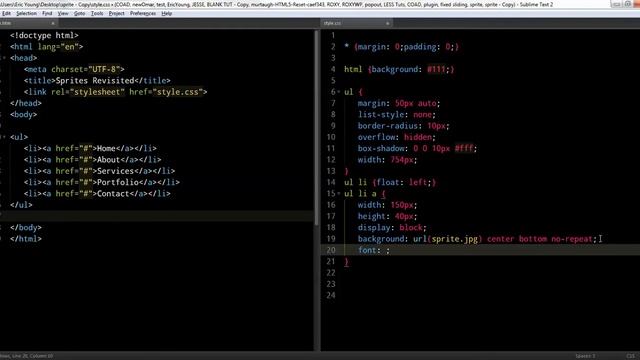Click the closing </head> tag

coord(26,103)
